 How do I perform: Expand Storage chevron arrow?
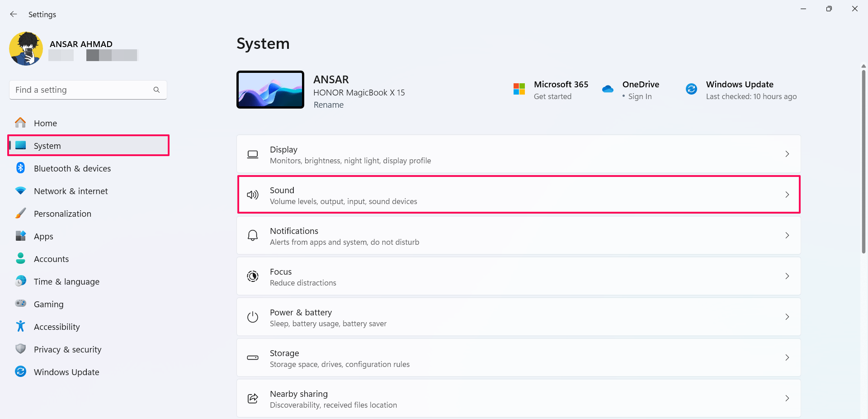coord(787,357)
